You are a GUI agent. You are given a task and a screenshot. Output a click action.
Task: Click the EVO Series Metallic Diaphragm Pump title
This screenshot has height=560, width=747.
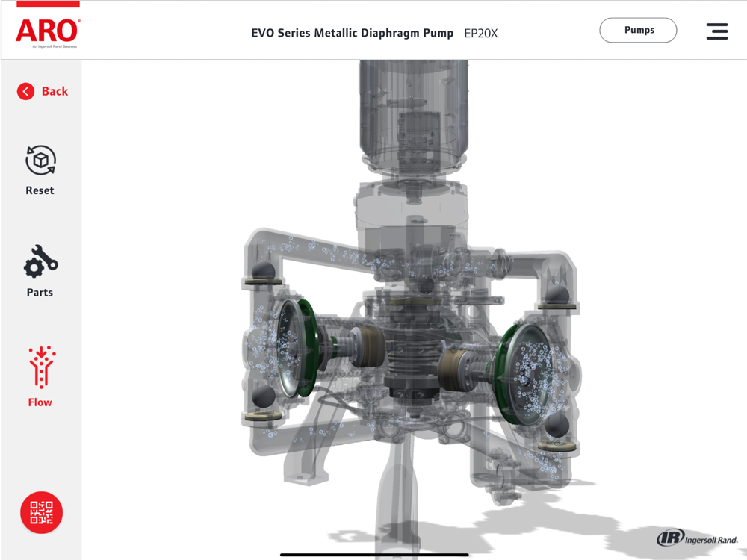[x=352, y=34]
